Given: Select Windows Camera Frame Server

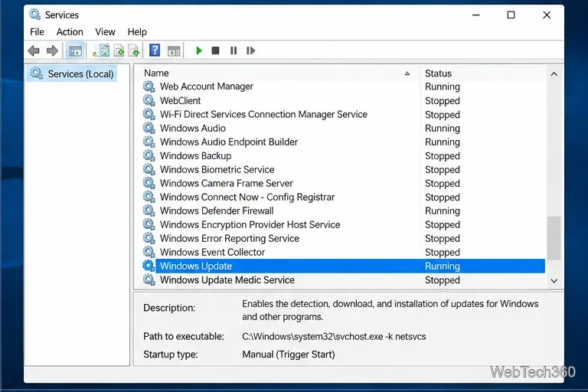Looking at the screenshot, I should point(227,183).
